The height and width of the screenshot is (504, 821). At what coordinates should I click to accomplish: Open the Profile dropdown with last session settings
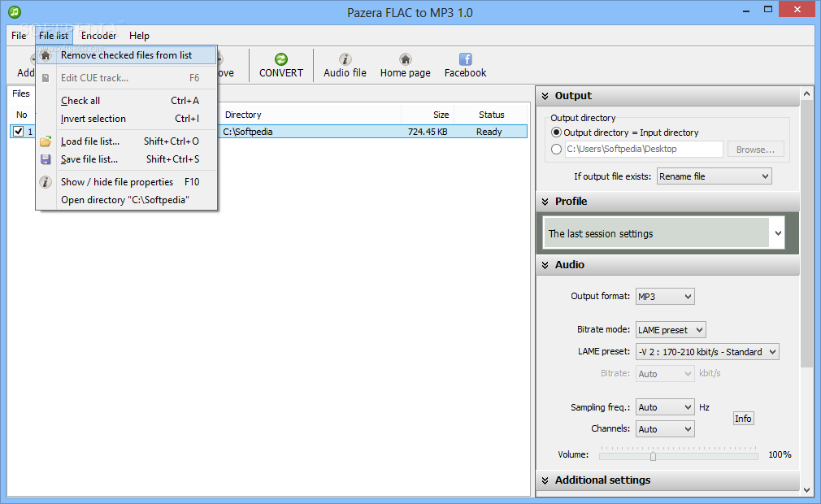click(x=663, y=233)
